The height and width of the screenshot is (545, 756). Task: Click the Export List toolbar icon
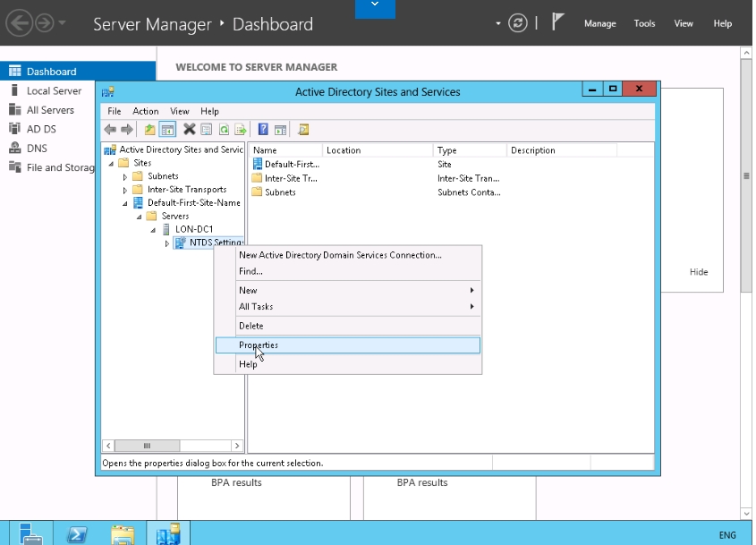(240, 130)
